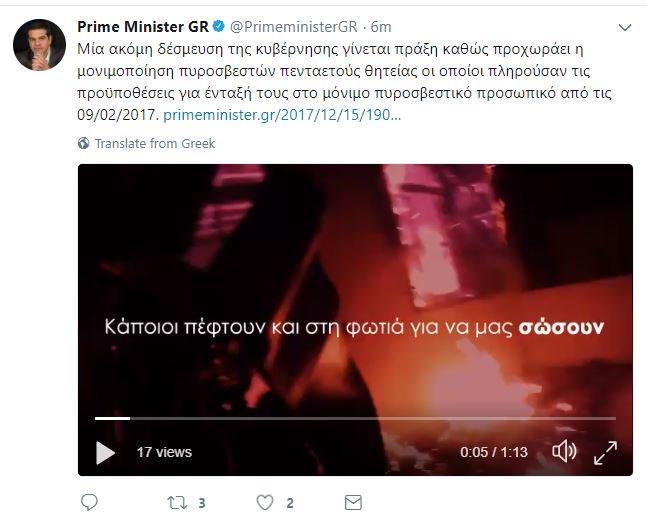Click the globe icon beside Translate
The image size is (647, 515).
point(83,143)
